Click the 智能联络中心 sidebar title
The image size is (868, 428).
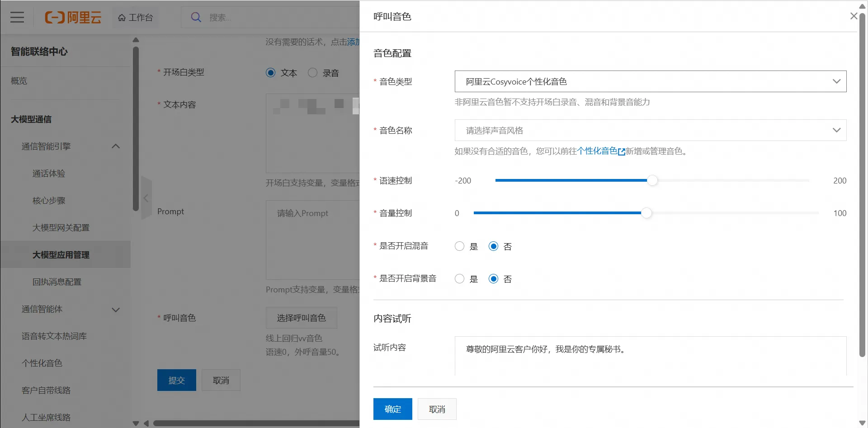pyautogui.click(x=39, y=52)
